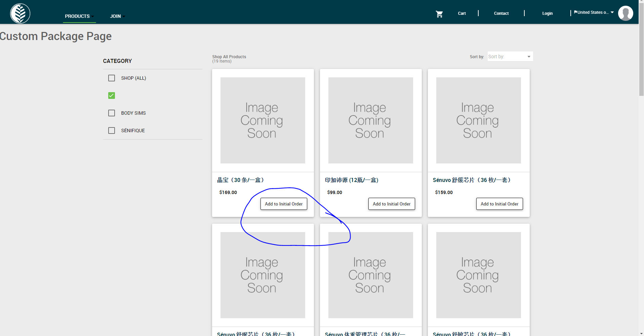Image resolution: width=644 pixels, height=336 pixels.
Task: Add Sénuvo 舒缓芯片 to initial order
Action: [x=499, y=203]
